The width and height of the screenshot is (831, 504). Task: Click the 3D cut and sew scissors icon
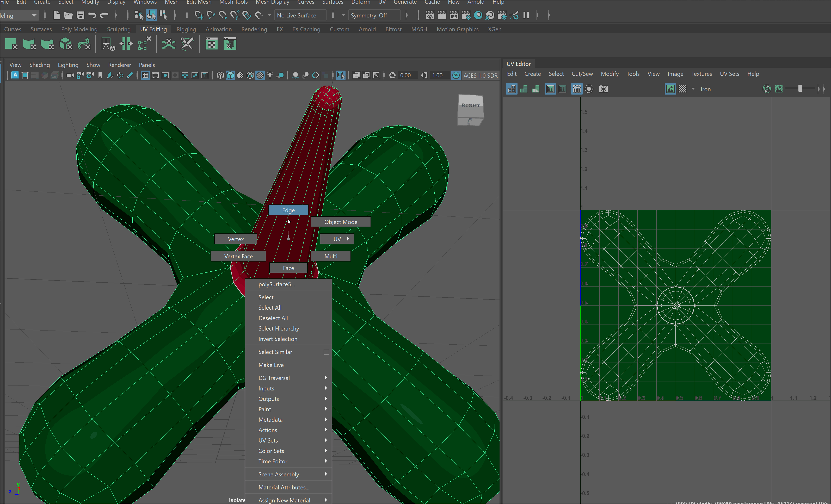[187, 44]
